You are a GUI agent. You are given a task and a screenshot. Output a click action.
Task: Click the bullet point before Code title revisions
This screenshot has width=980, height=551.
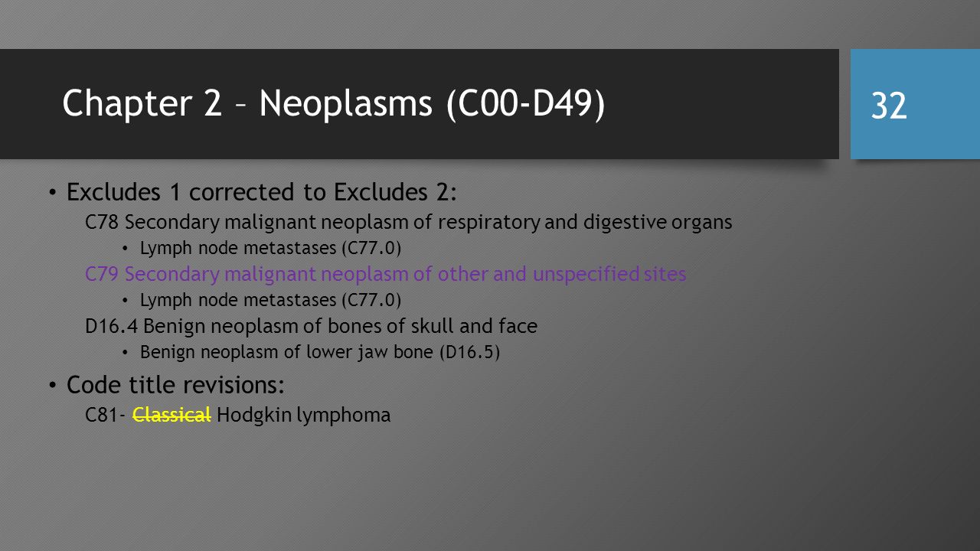point(53,385)
